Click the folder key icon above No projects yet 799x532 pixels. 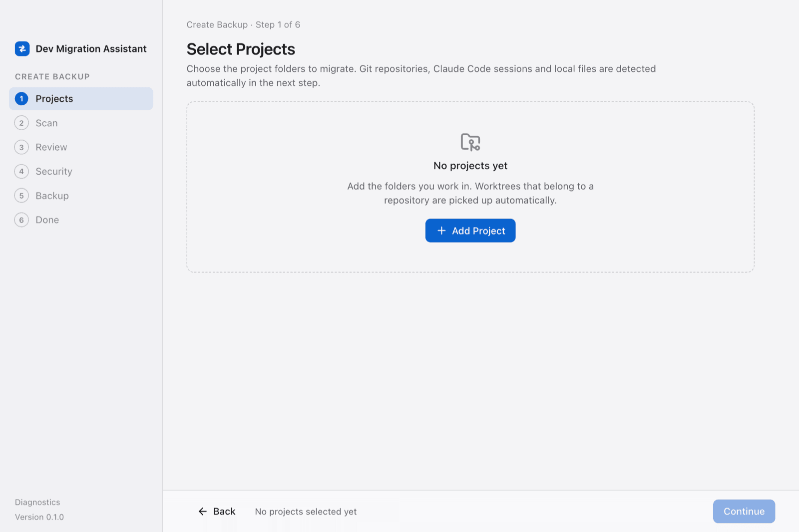pyautogui.click(x=470, y=142)
